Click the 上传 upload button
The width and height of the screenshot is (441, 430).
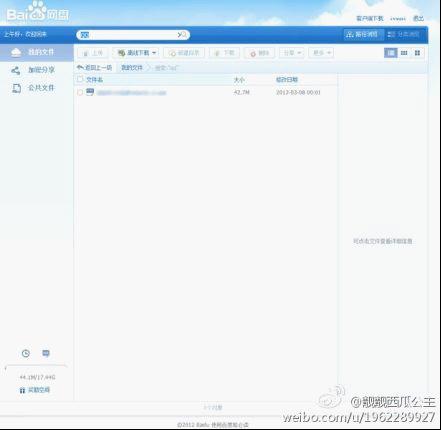(x=93, y=53)
